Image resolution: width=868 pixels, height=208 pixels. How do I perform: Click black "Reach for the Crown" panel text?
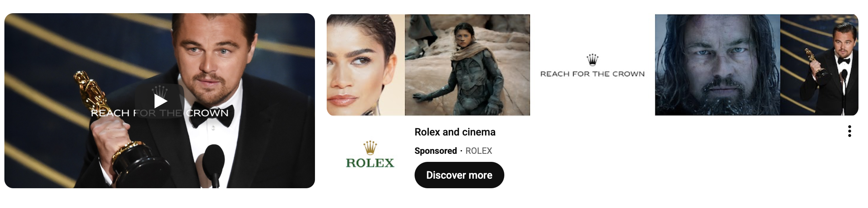click(592, 74)
